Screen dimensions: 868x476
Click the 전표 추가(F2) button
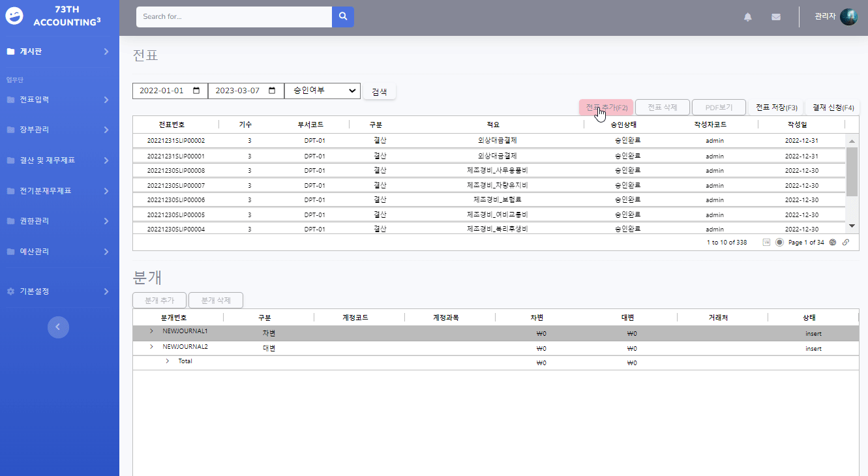tap(606, 108)
